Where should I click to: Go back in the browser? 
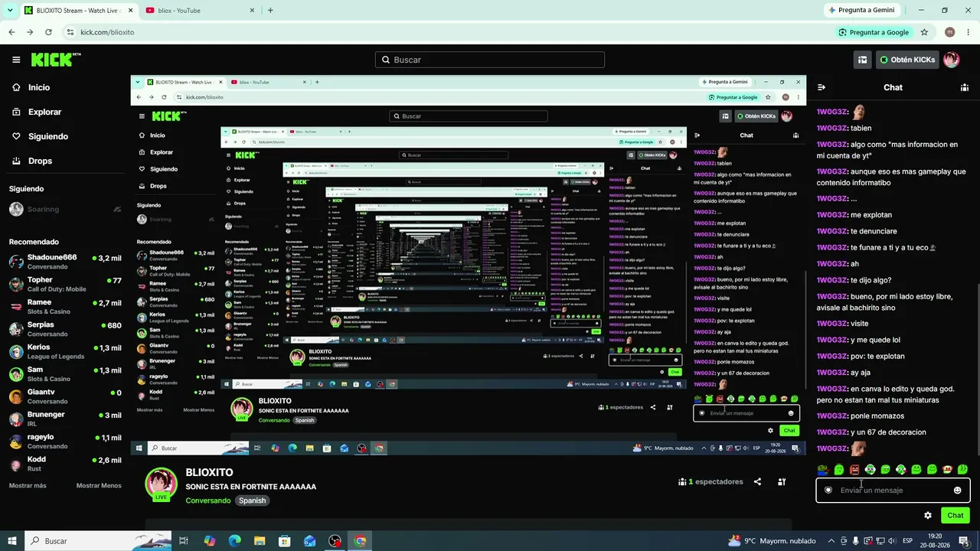(x=11, y=32)
